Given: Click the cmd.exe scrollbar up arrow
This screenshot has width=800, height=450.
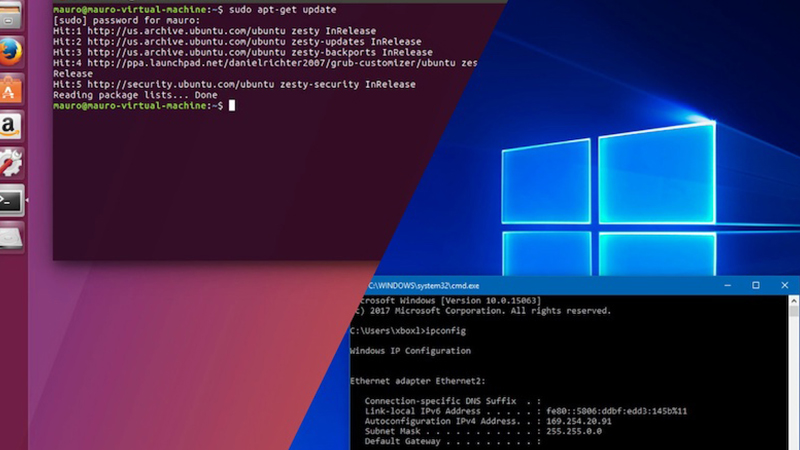Looking at the screenshot, I should pyautogui.click(x=794, y=301).
